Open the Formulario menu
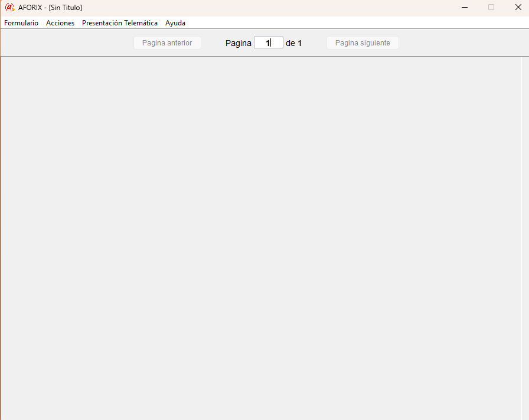 pyautogui.click(x=21, y=23)
